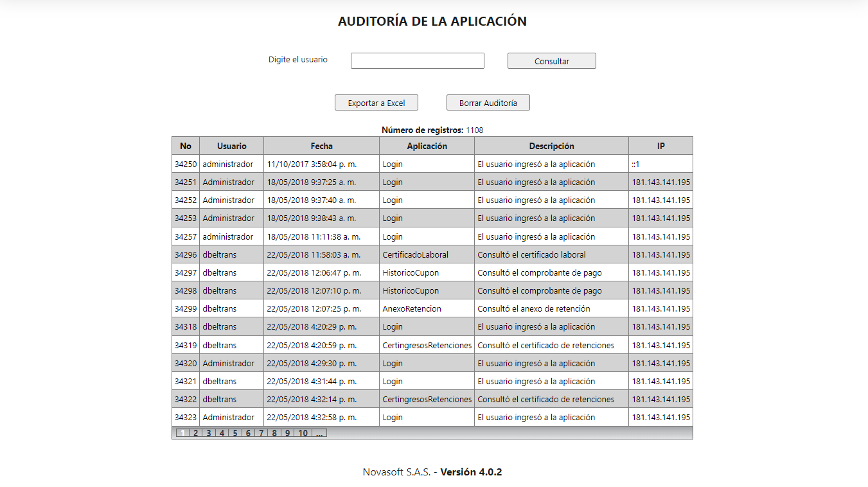Click the IP column header
Viewport: 868px width, 487px height.
pos(660,146)
